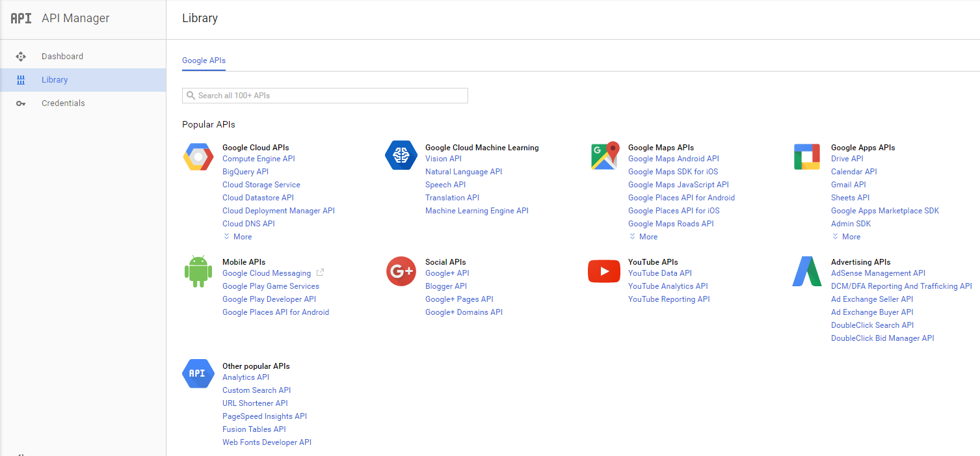Open Google Maps Roads API link
This screenshot has height=456, width=980.
pos(671,224)
